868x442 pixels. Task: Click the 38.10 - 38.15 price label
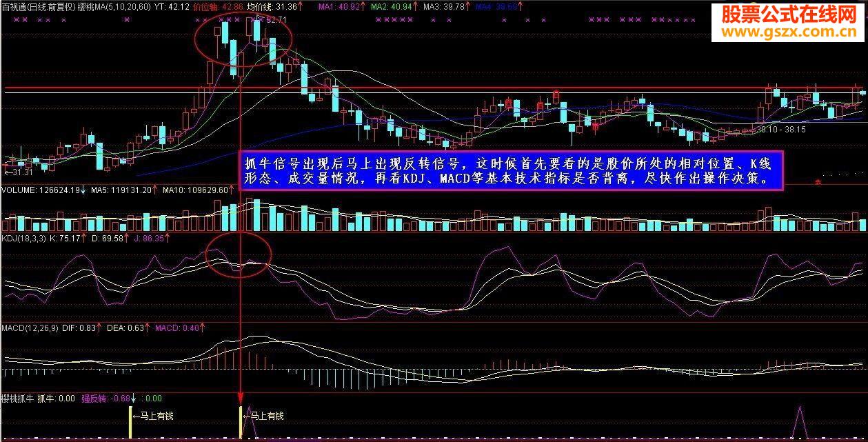click(781, 129)
